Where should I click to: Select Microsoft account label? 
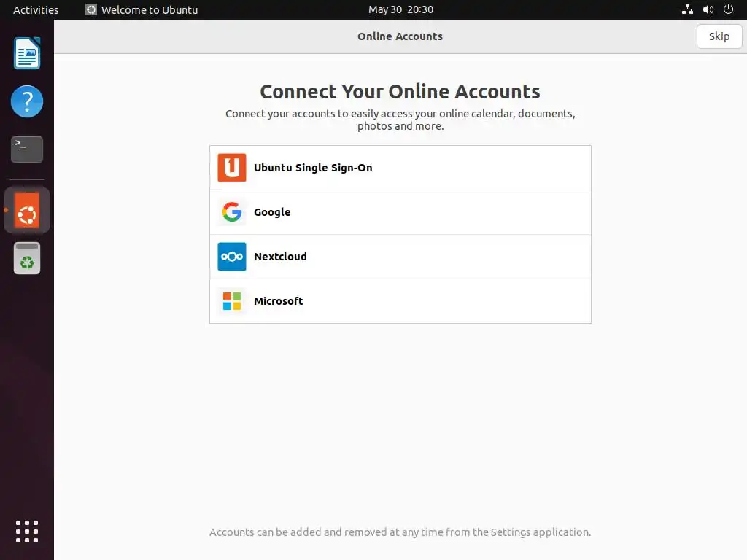click(x=278, y=301)
